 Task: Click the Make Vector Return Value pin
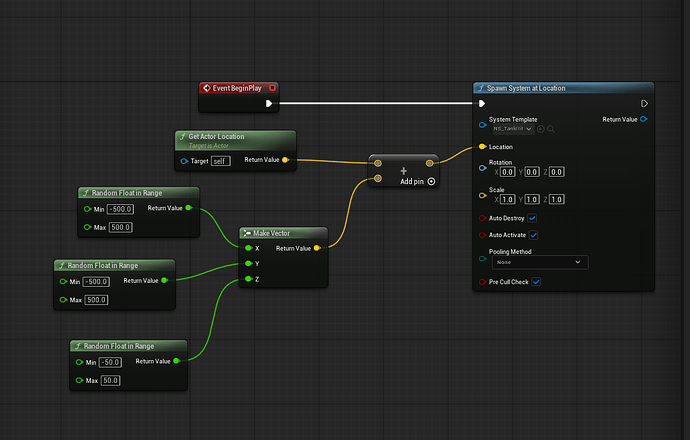[317, 248]
